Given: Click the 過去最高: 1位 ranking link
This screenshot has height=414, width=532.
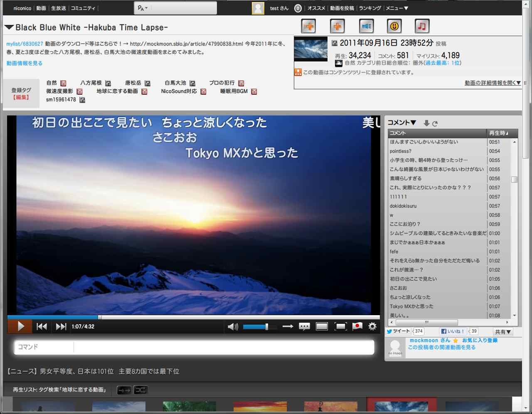Looking at the screenshot, I should pos(442,63).
